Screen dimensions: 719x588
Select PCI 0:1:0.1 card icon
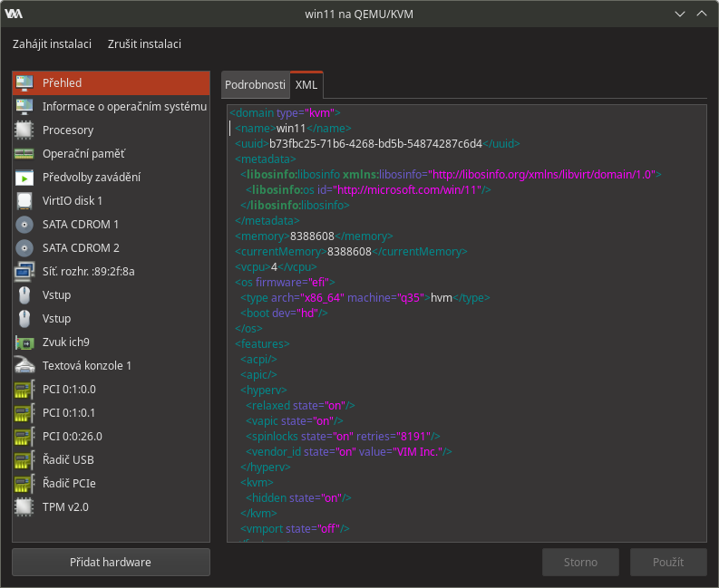coord(24,413)
